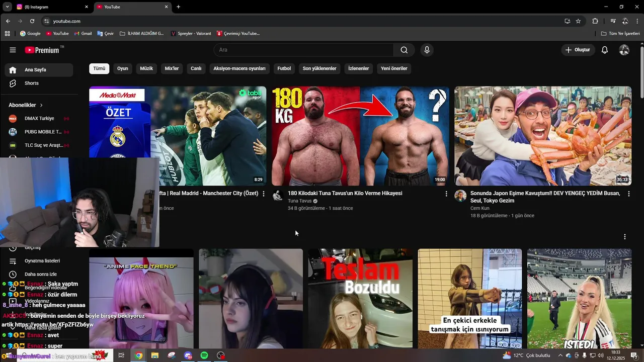The width and height of the screenshot is (644, 362).
Task: Open Chrome three-dot menu
Action: [x=637, y=21]
